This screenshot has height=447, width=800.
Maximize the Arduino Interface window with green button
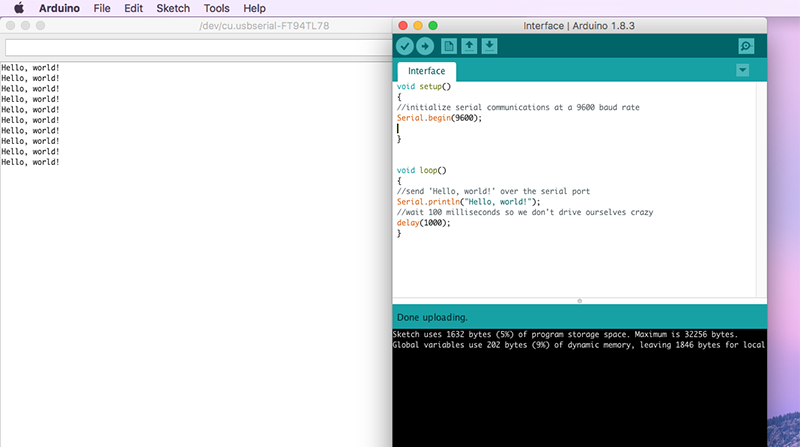(x=433, y=26)
